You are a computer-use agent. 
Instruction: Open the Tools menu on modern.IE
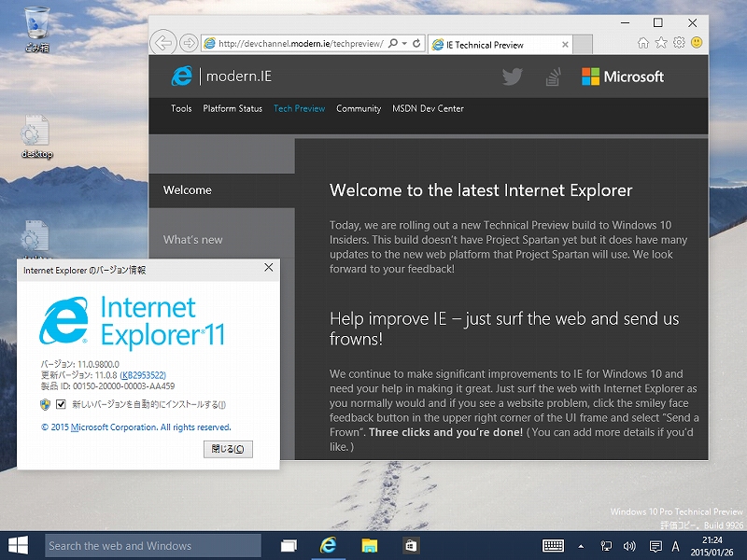[181, 108]
